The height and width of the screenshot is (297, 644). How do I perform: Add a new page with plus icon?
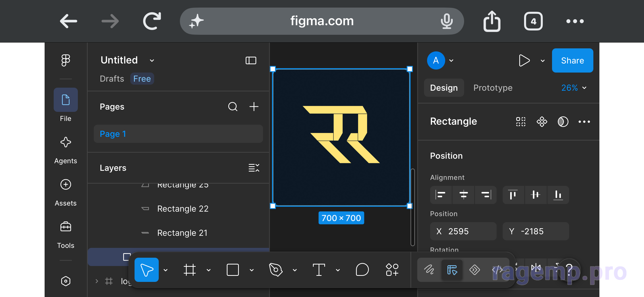(254, 107)
